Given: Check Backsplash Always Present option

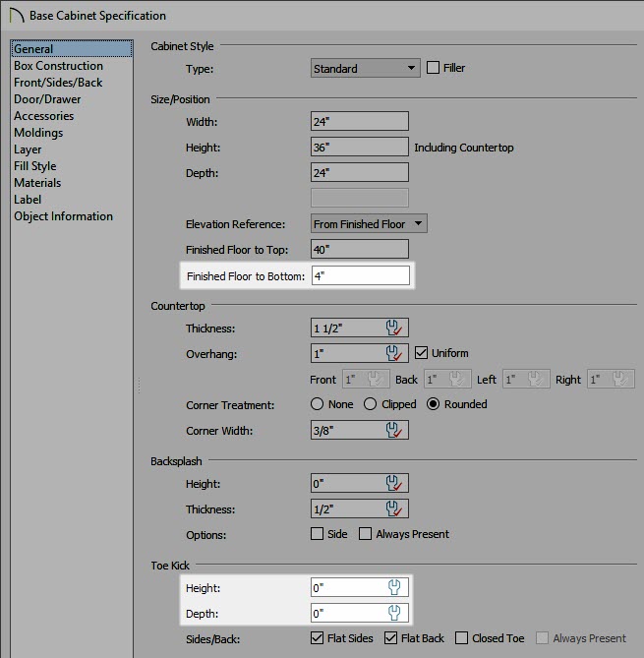Looking at the screenshot, I should pos(365,534).
